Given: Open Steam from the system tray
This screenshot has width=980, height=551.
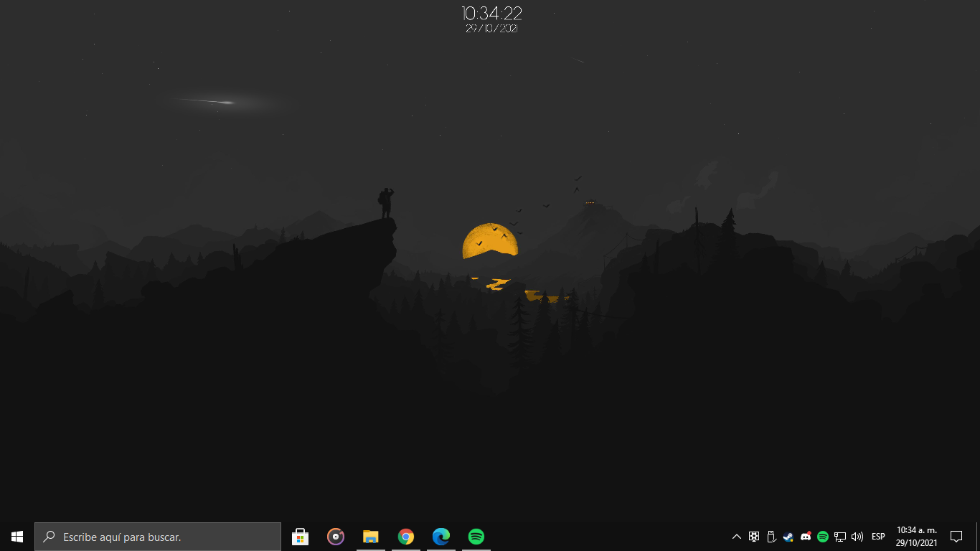Looking at the screenshot, I should 788,537.
